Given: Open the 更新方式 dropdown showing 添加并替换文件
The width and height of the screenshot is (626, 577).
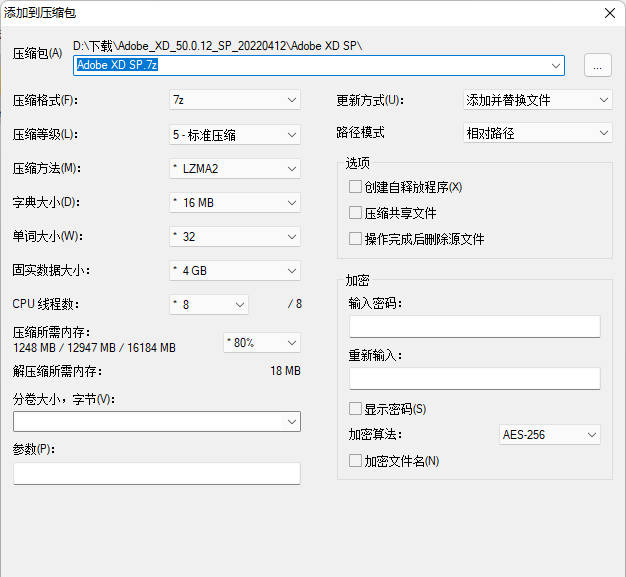Looking at the screenshot, I should click(x=537, y=100).
